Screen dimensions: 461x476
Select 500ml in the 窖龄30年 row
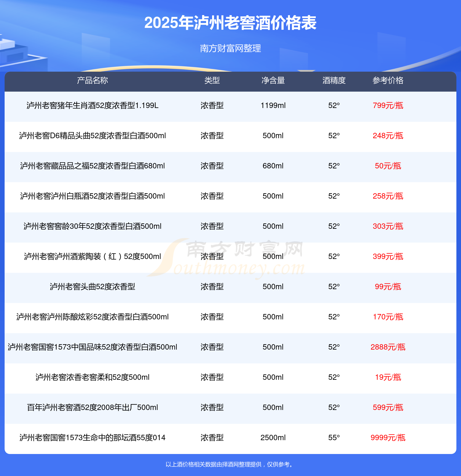(x=273, y=226)
